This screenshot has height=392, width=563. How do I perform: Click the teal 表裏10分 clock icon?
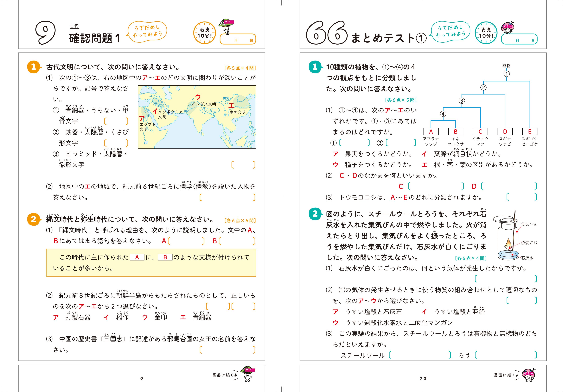(486, 33)
